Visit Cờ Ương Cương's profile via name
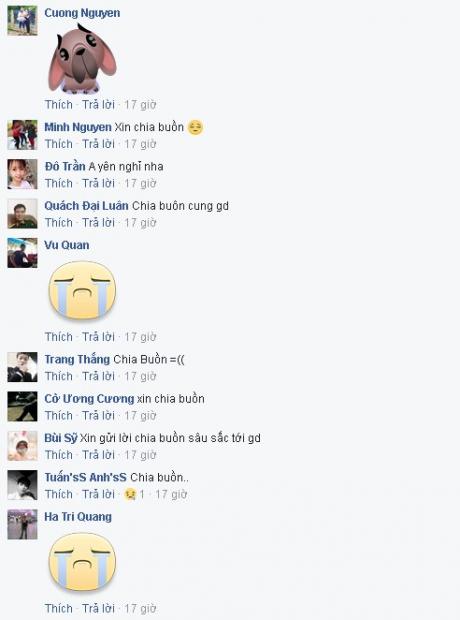Image resolution: width=460 pixels, height=620 pixels. [x=89, y=399]
